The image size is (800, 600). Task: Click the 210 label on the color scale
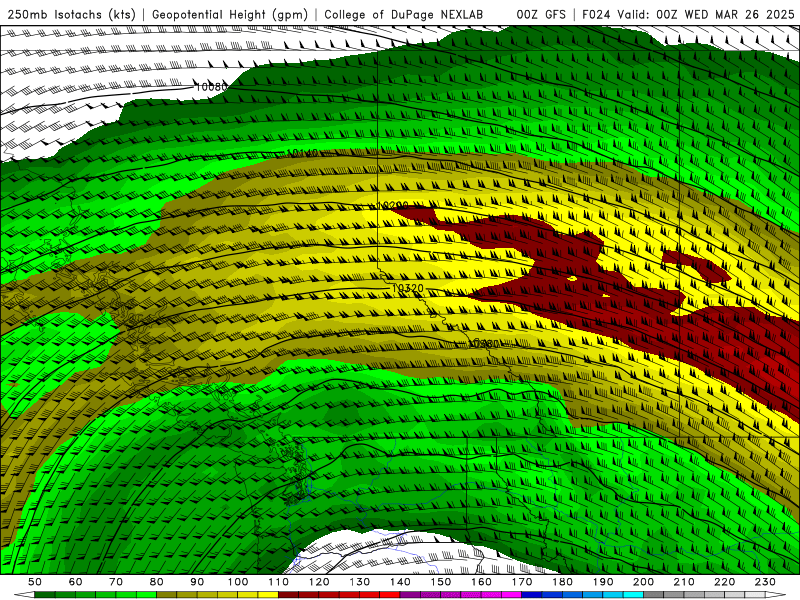(684, 582)
